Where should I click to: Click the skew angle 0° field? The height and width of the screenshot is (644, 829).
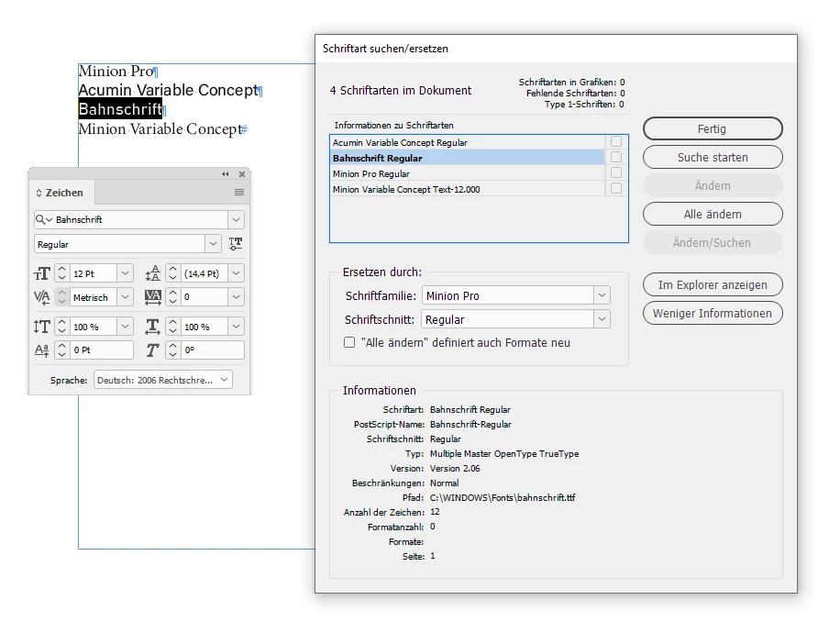pyautogui.click(x=213, y=350)
